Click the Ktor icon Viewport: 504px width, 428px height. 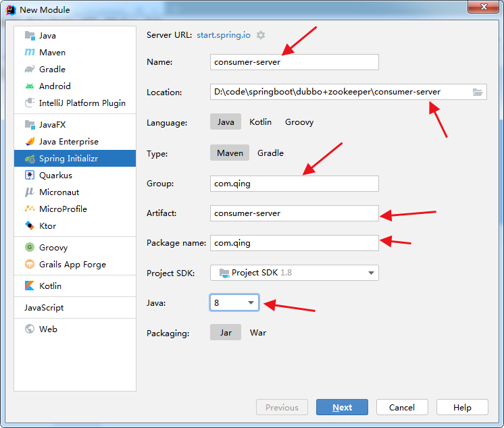(x=30, y=225)
